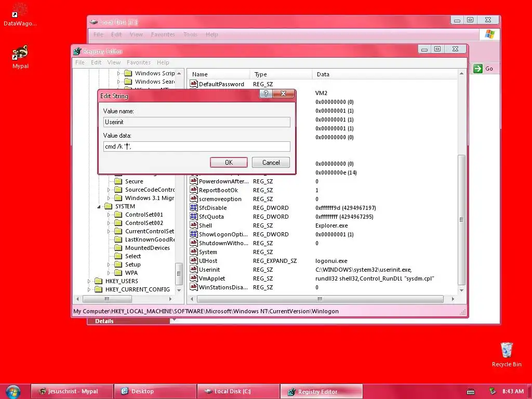The width and height of the screenshot is (532, 399).
Task: Click the tree pane horizontal scrollbar thumb
Action: pos(107,299)
